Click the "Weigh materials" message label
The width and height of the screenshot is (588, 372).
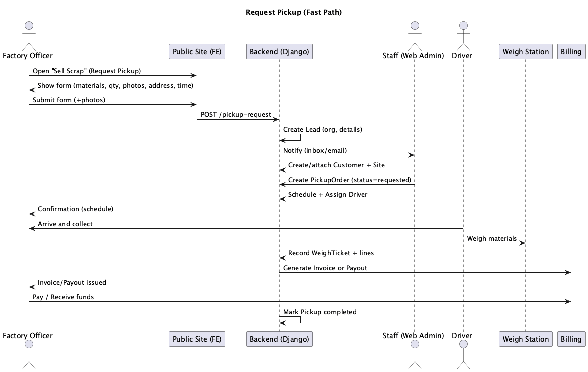point(492,238)
